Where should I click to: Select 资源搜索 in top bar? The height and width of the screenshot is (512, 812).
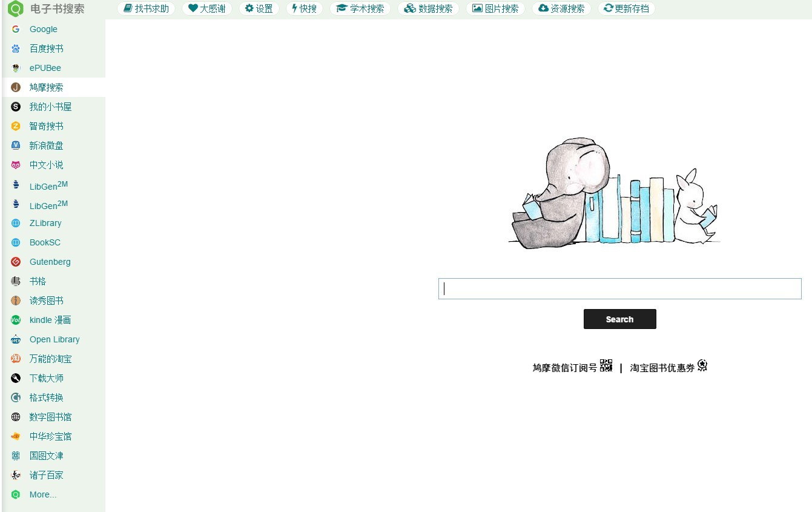point(561,8)
